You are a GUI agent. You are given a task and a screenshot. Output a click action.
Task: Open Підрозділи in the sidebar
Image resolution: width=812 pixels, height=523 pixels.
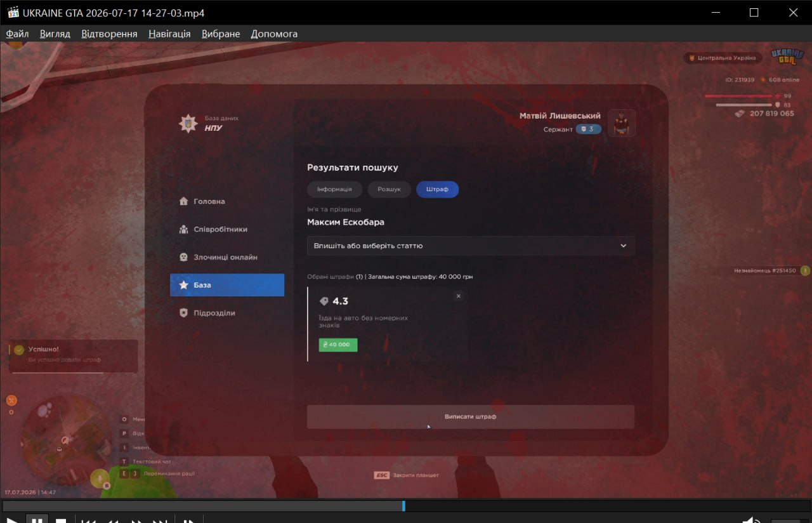[227, 313]
